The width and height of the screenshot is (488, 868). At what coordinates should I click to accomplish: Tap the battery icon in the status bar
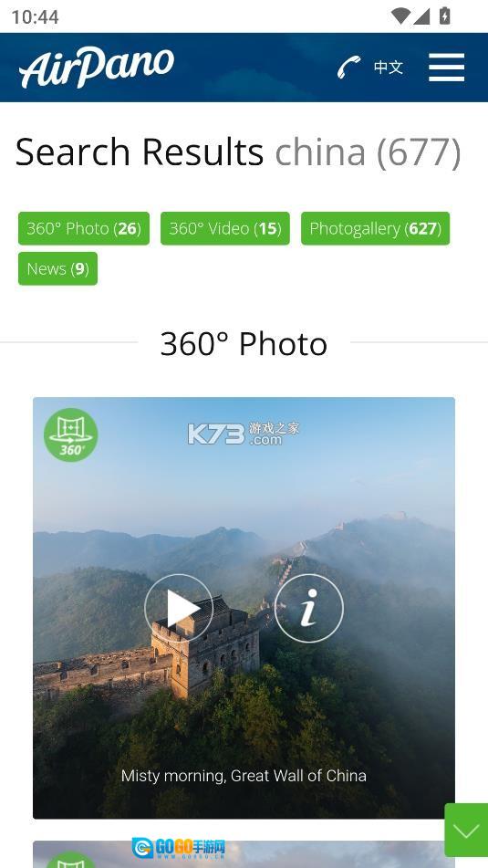(x=445, y=16)
